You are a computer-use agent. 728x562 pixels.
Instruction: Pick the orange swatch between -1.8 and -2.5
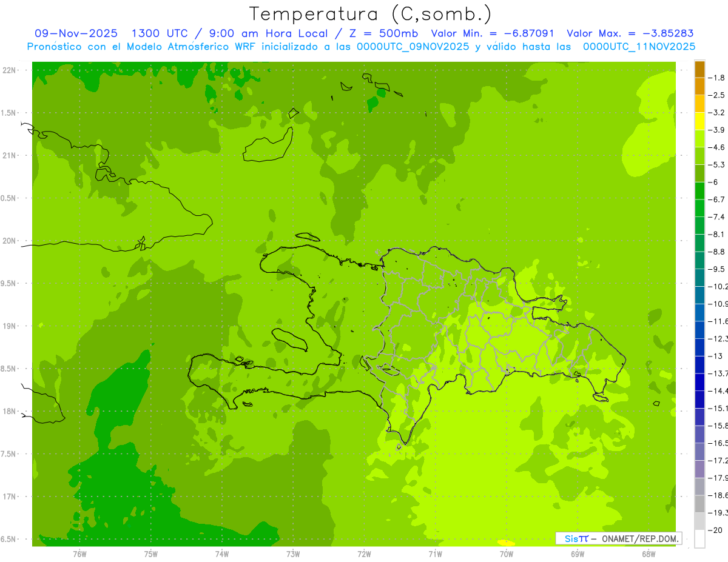coord(699,87)
